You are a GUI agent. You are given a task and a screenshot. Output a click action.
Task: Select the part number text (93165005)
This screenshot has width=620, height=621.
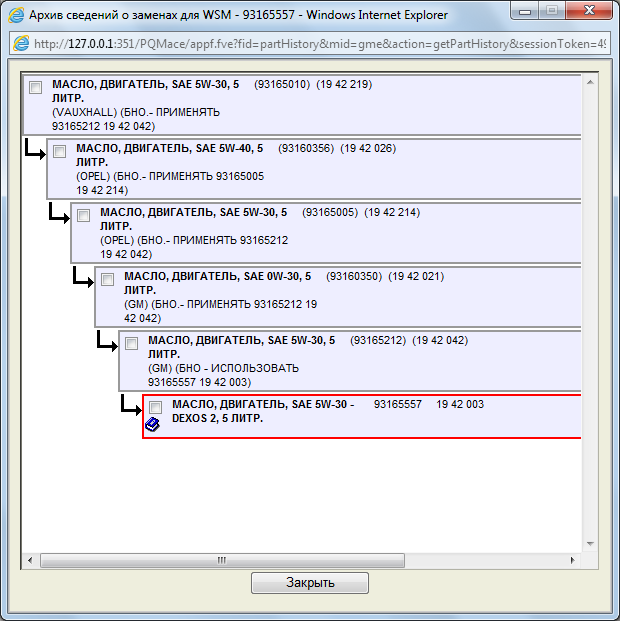click(330, 212)
